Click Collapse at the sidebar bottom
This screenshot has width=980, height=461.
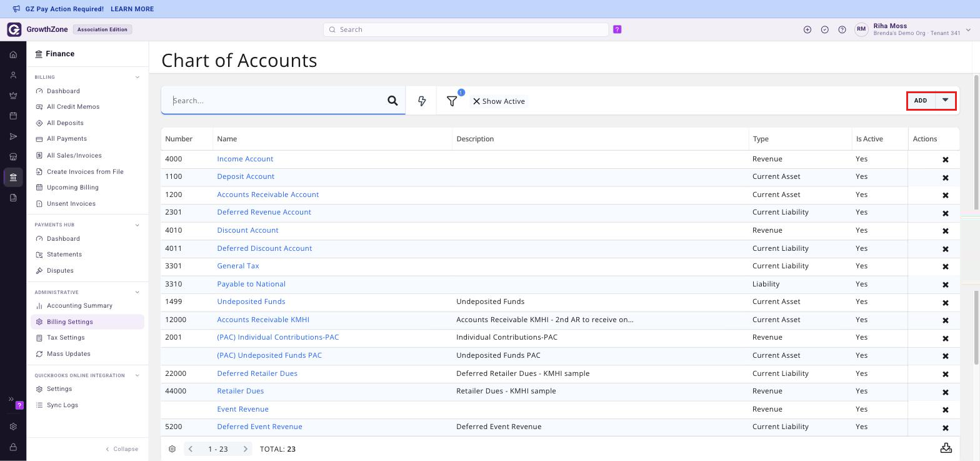pyautogui.click(x=122, y=449)
